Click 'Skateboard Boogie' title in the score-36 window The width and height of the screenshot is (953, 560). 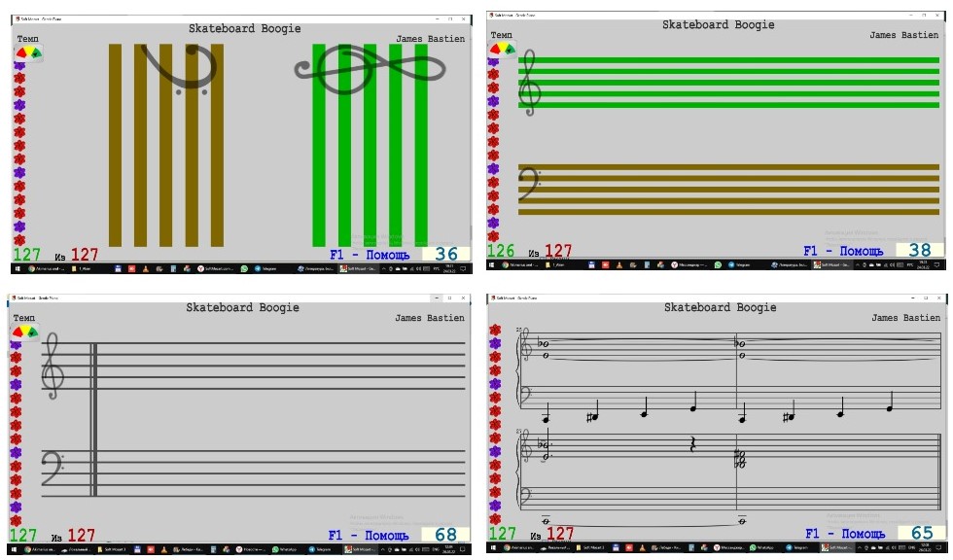point(244,28)
